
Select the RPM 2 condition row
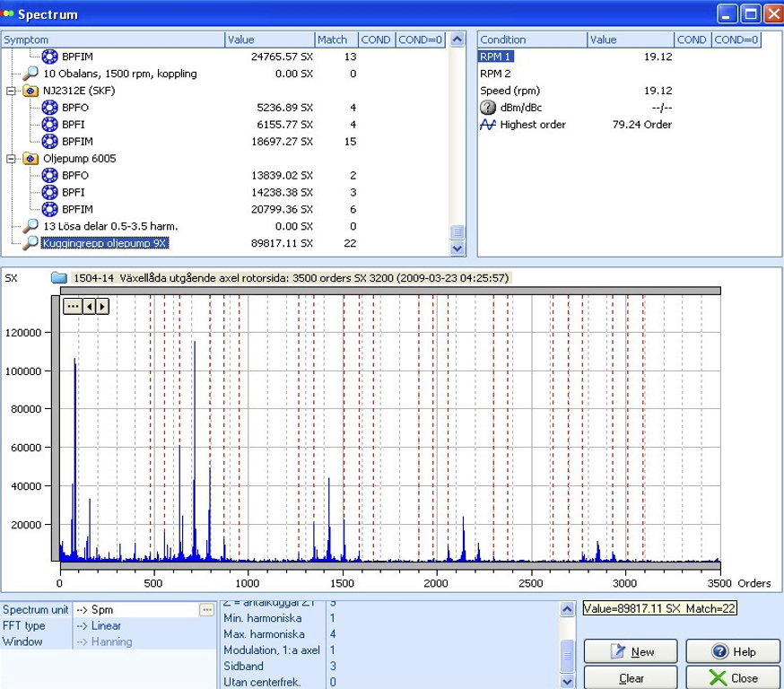tap(496, 74)
